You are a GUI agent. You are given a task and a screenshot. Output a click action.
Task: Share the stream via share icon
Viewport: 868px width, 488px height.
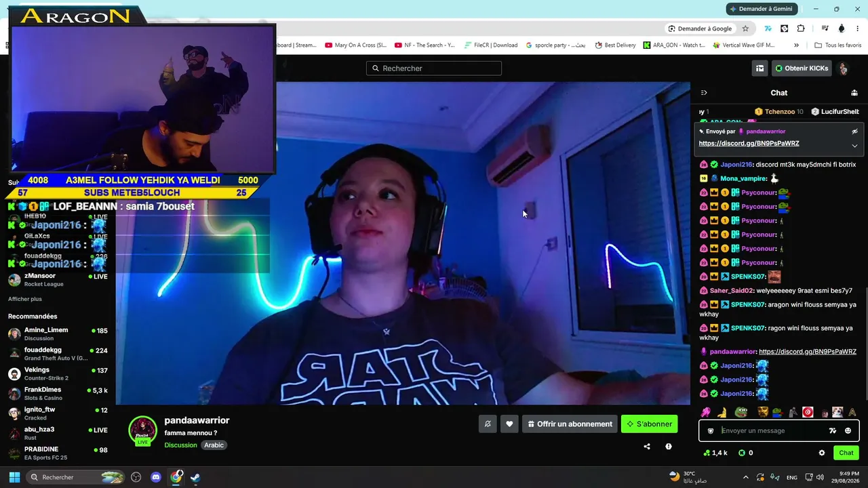(x=647, y=447)
